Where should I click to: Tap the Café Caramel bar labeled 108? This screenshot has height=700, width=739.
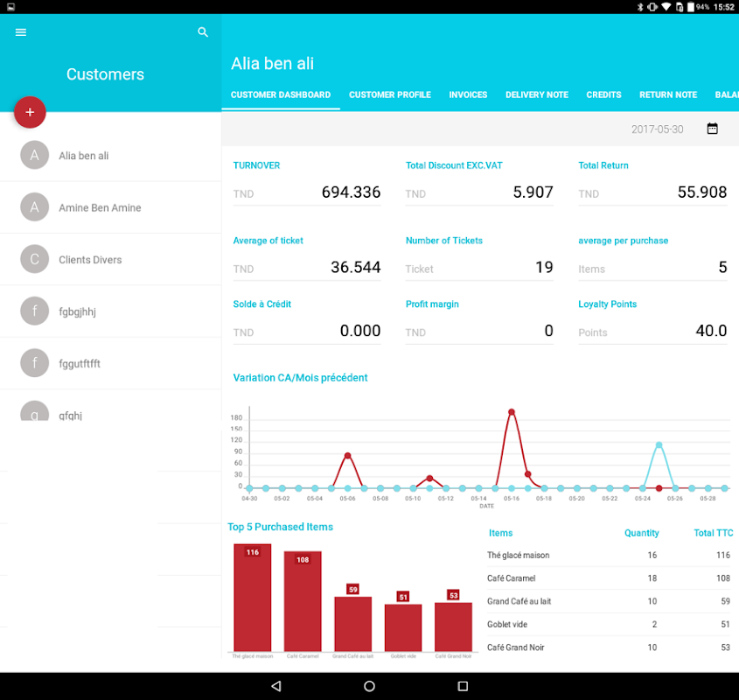click(303, 601)
